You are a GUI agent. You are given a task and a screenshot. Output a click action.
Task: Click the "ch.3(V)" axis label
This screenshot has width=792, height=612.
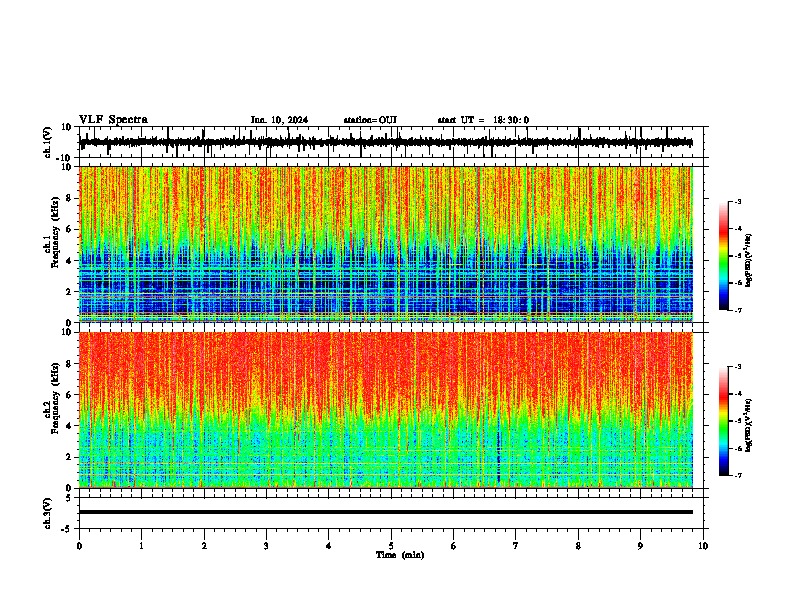(x=48, y=513)
